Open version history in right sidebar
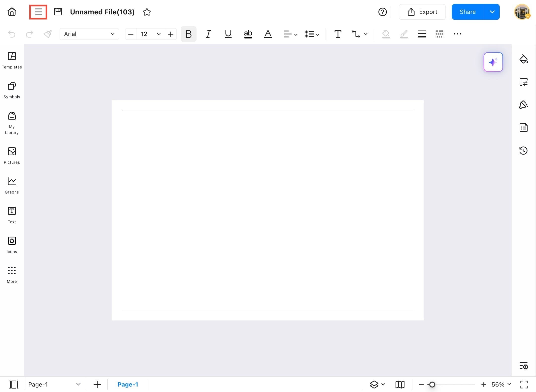The width and height of the screenshot is (536, 392). [x=524, y=151]
